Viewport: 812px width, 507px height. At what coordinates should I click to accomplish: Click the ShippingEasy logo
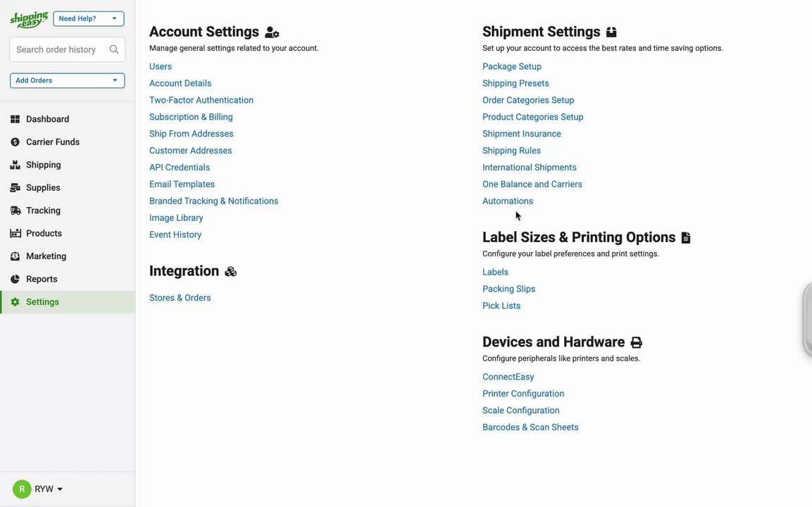click(29, 19)
